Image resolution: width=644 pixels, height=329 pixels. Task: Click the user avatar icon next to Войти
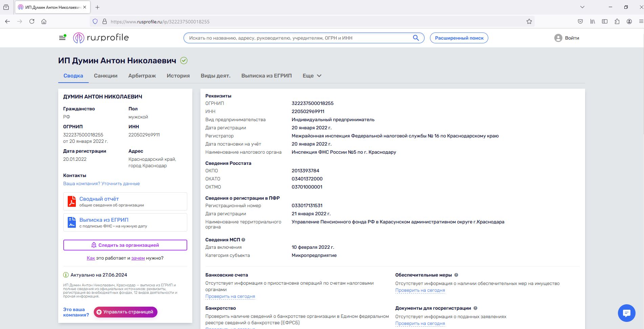coord(558,38)
